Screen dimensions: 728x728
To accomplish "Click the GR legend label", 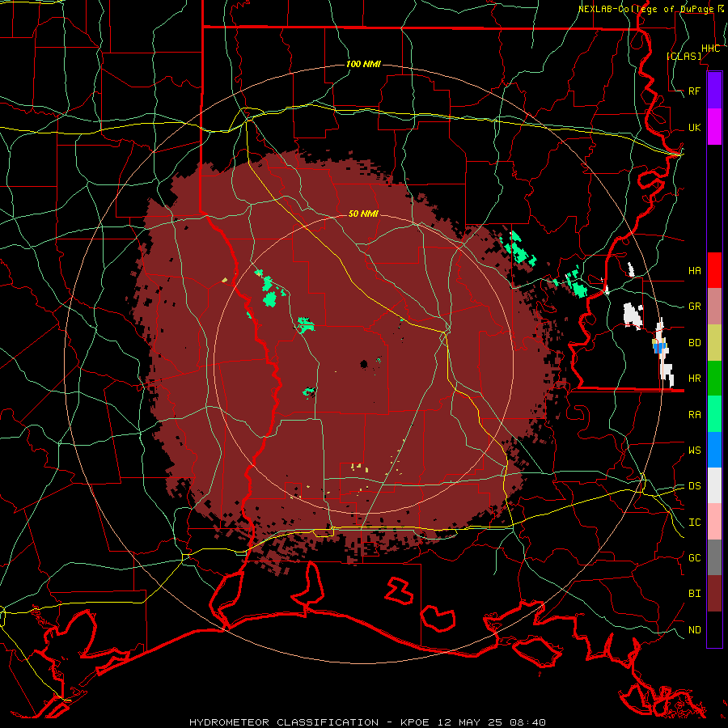I will coord(695,307).
